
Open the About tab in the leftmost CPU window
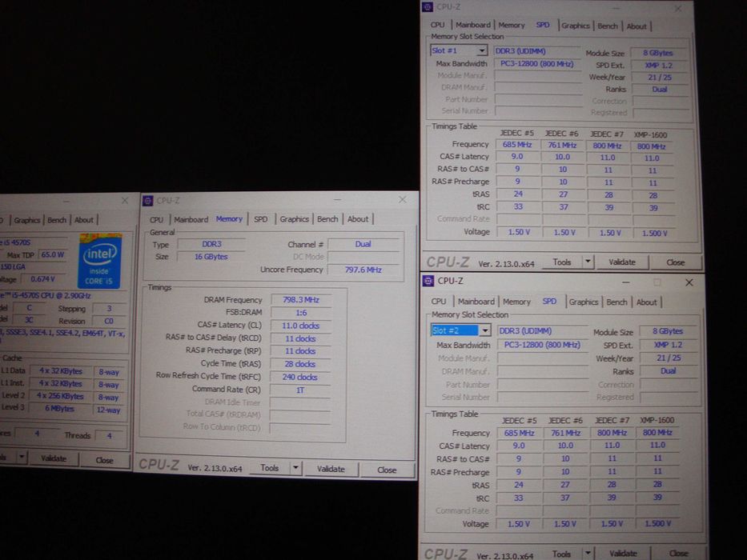(84, 220)
